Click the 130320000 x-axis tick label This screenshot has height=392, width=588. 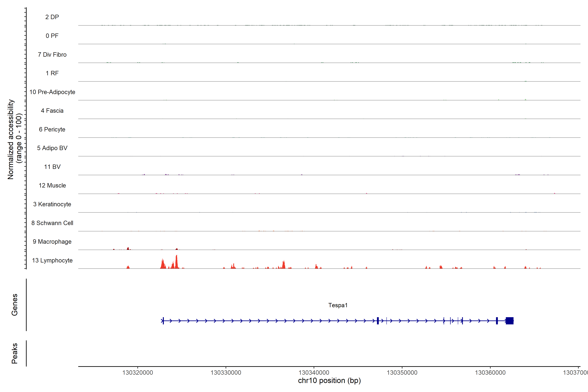point(138,373)
